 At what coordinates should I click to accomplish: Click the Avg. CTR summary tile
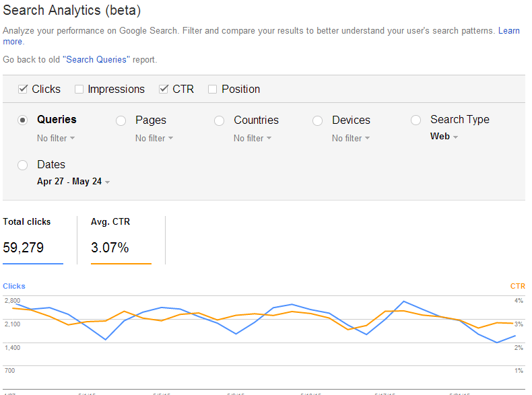click(121, 240)
